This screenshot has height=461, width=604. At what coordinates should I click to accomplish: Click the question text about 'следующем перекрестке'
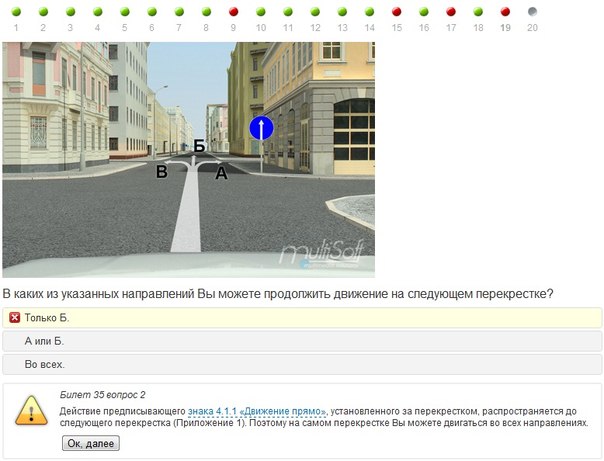[278, 294]
